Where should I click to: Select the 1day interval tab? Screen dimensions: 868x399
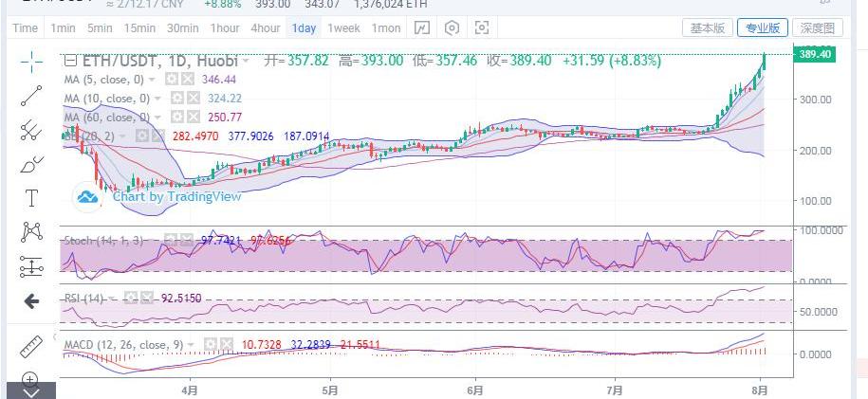pos(304,27)
